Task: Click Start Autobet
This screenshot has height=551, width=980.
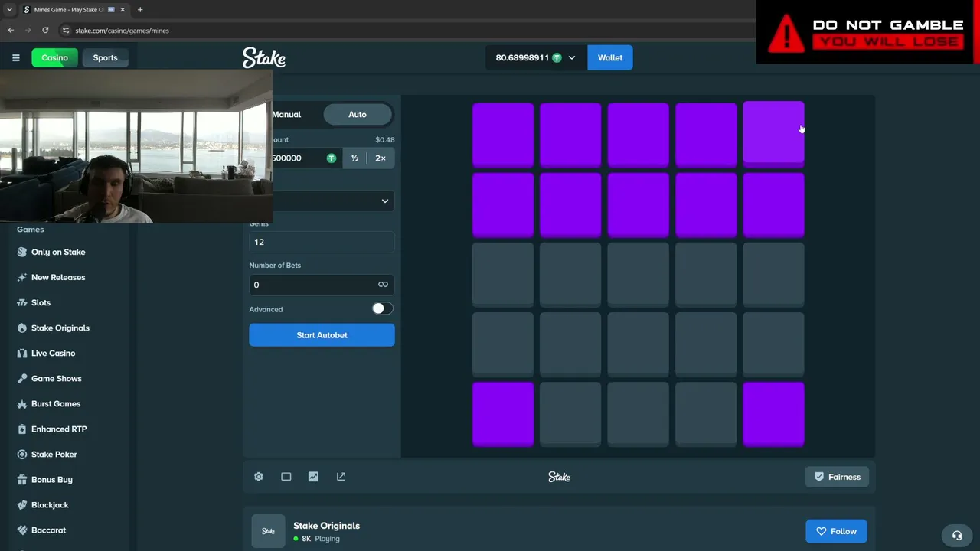Action: pyautogui.click(x=322, y=335)
